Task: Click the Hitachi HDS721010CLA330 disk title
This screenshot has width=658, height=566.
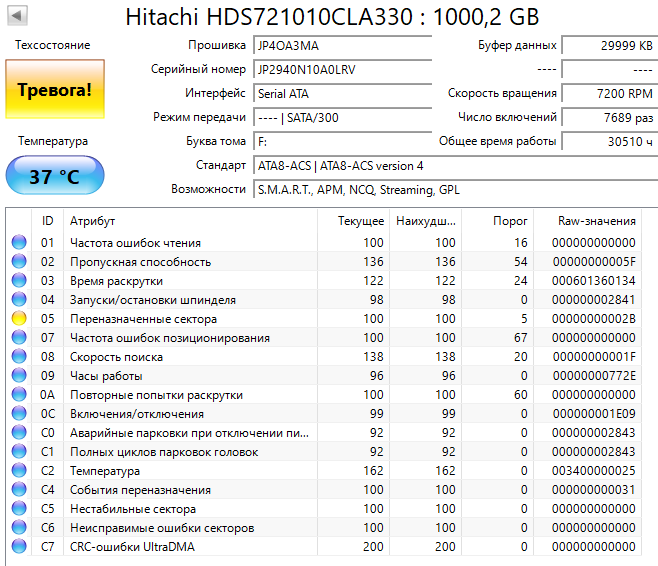Action: click(x=332, y=17)
